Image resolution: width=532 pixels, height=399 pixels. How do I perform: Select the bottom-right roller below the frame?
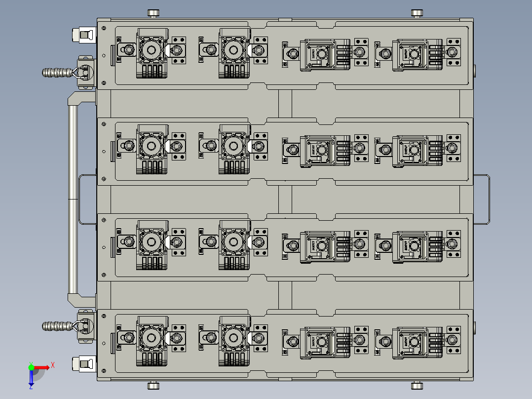(417, 385)
